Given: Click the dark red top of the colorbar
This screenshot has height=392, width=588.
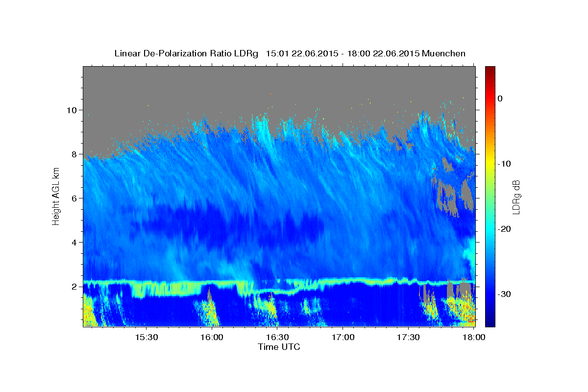Looking at the screenshot, I should coord(490,70).
